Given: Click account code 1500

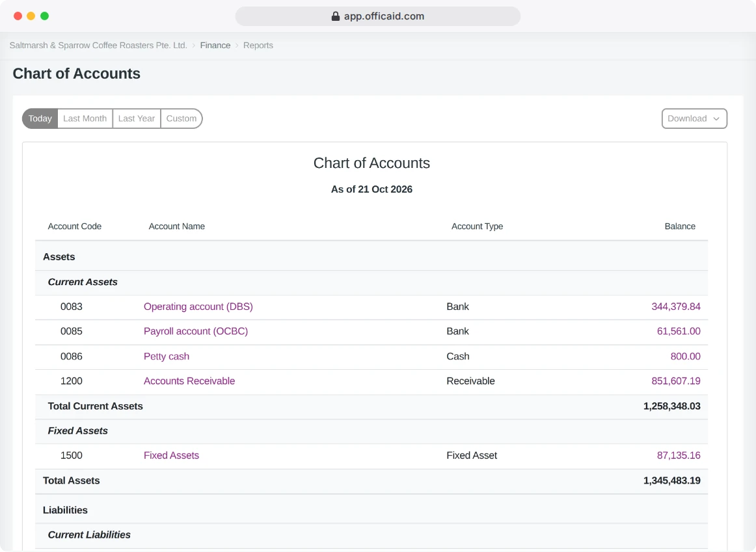Looking at the screenshot, I should [x=72, y=456].
